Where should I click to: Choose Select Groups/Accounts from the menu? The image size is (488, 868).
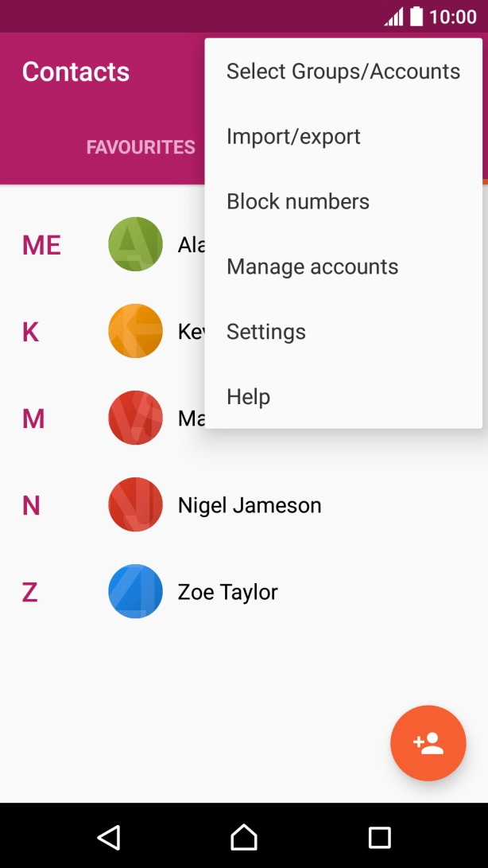tap(343, 72)
